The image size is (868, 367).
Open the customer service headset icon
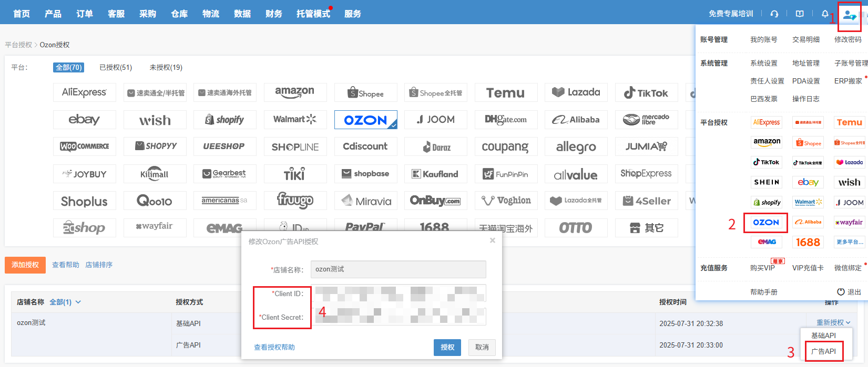pyautogui.click(x=774, y=14)
